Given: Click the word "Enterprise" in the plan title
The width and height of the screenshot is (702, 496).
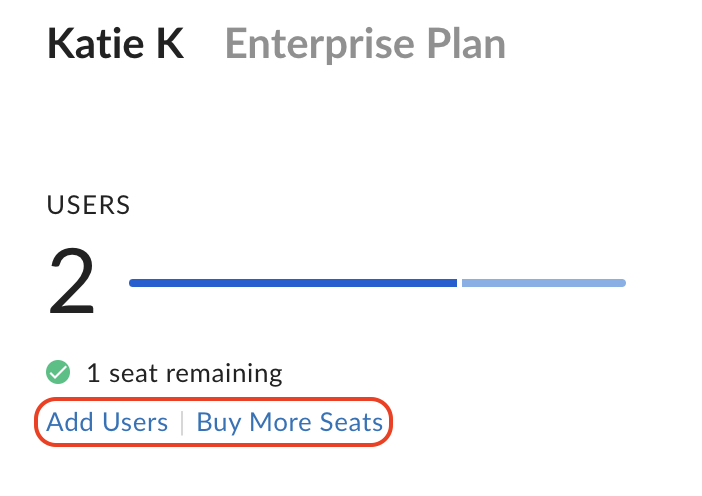Looking at the screenshot, I should coord(322,45).
